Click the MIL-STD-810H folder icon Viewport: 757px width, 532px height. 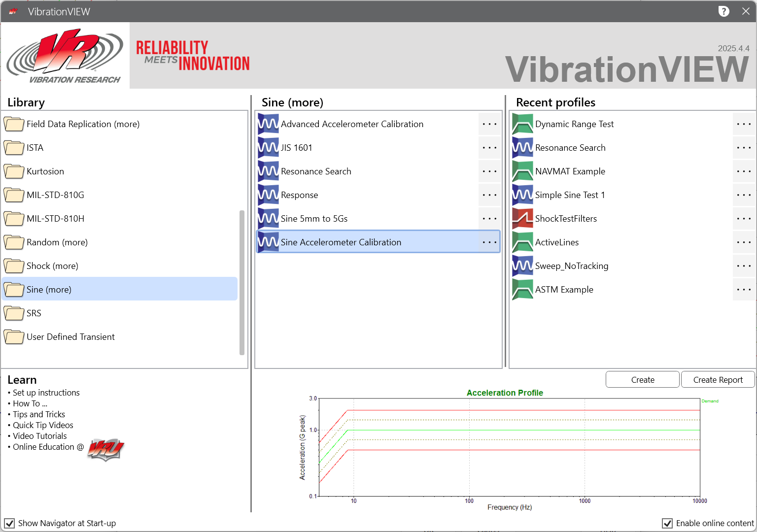point(14,219)
